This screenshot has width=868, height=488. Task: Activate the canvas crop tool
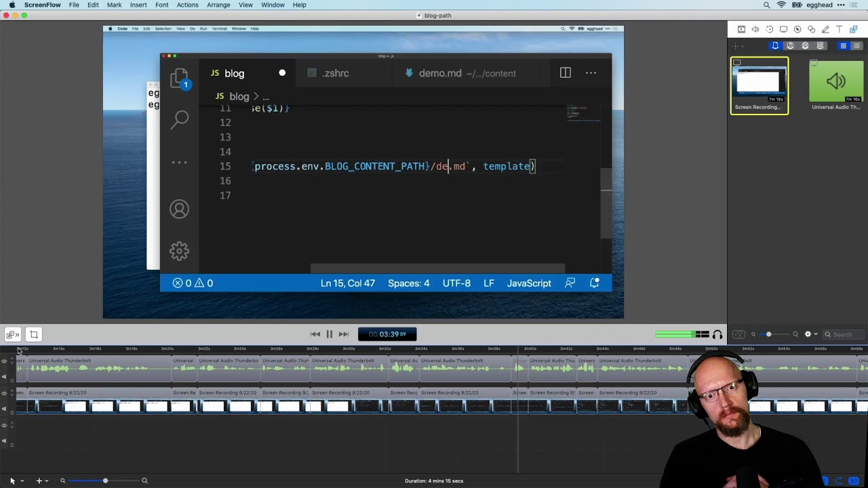click(x=33, y=334)
